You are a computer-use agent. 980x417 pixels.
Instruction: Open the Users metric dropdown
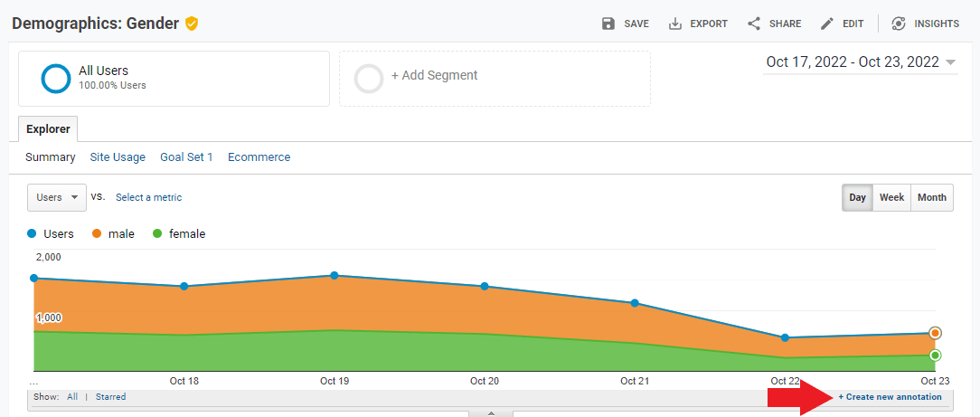click(57, 197)
